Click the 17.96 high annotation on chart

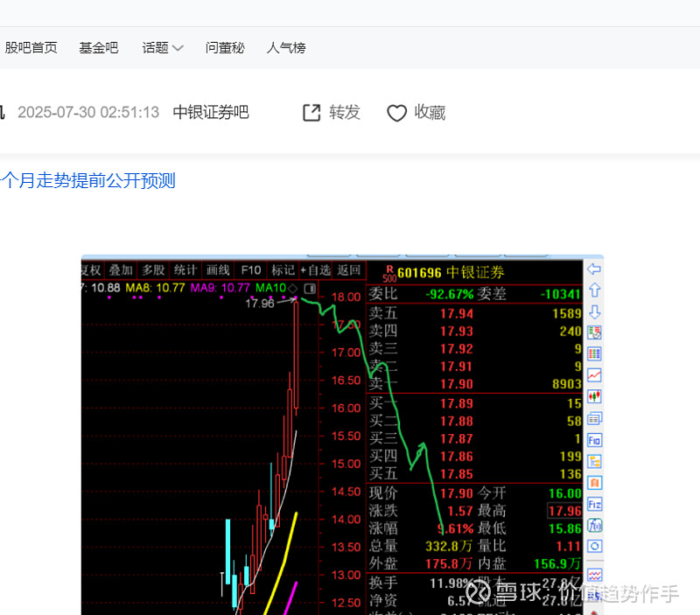coord(260,304)
